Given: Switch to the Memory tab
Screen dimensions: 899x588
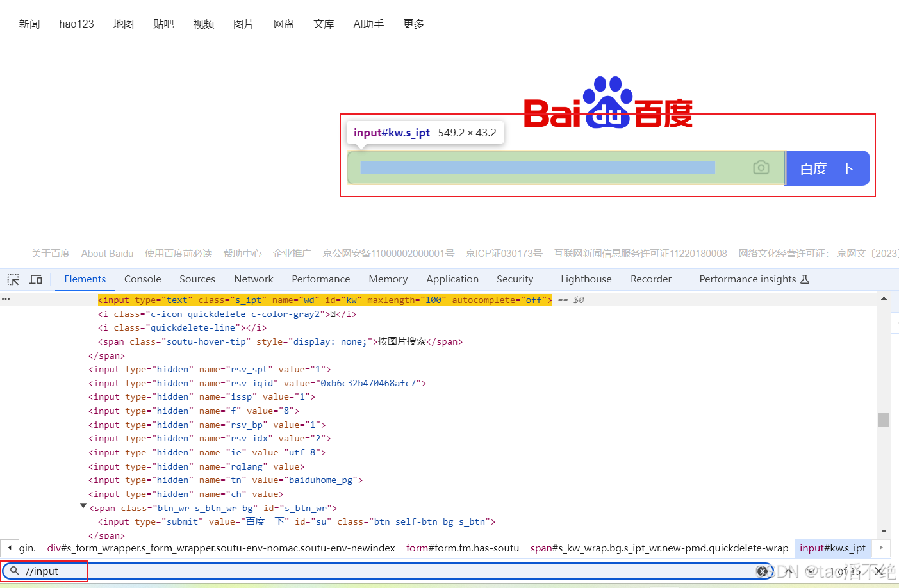Looking at the screenshot, I should (x=388, y=279).
